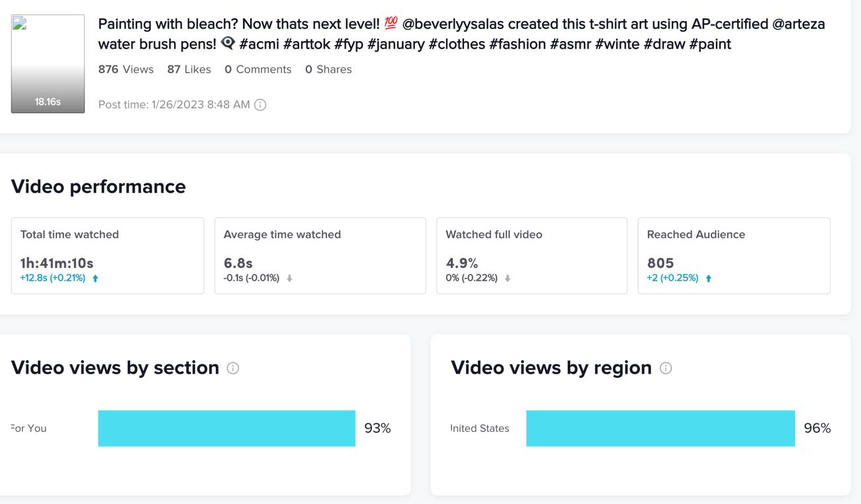Click the up arrow under Total time watched

(95, 278)
